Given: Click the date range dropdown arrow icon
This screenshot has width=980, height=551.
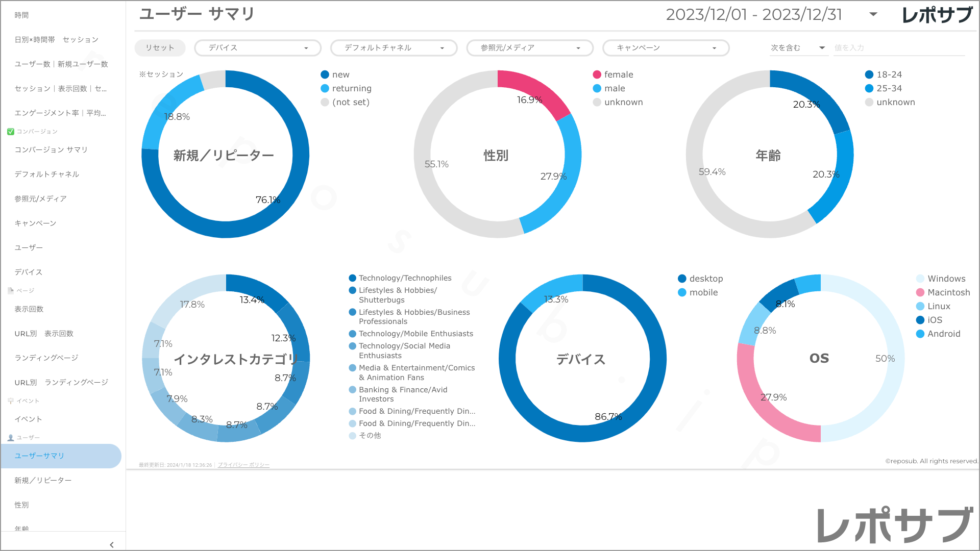Looking at the screenshot, I should tap(873, 14).
